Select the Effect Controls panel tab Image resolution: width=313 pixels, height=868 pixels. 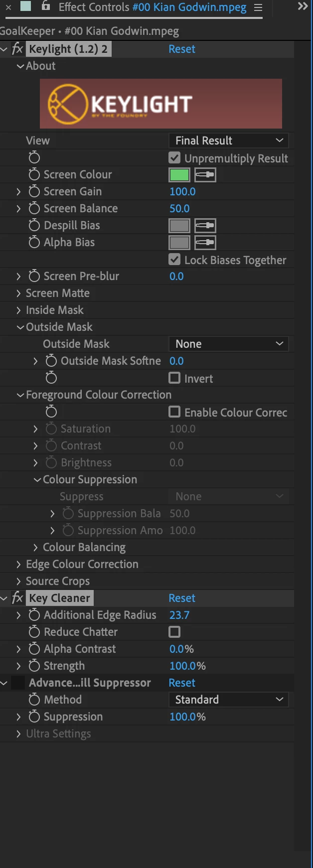pyautogui.click(x=153, y=7)
